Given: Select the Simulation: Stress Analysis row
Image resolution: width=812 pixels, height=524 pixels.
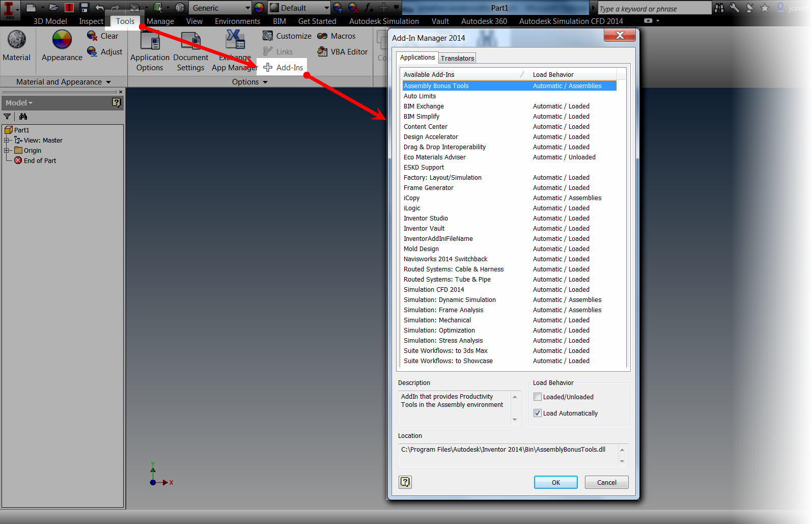Looking at the screenshot, I should tap(509, 340).
